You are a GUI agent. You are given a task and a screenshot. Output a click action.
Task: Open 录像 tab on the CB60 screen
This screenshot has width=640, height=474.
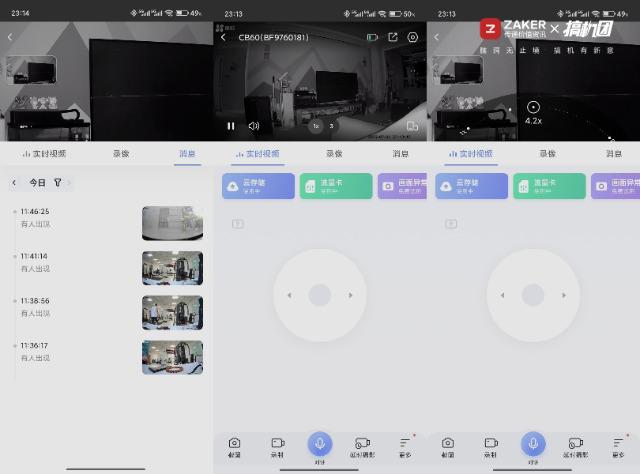[334, 154]
